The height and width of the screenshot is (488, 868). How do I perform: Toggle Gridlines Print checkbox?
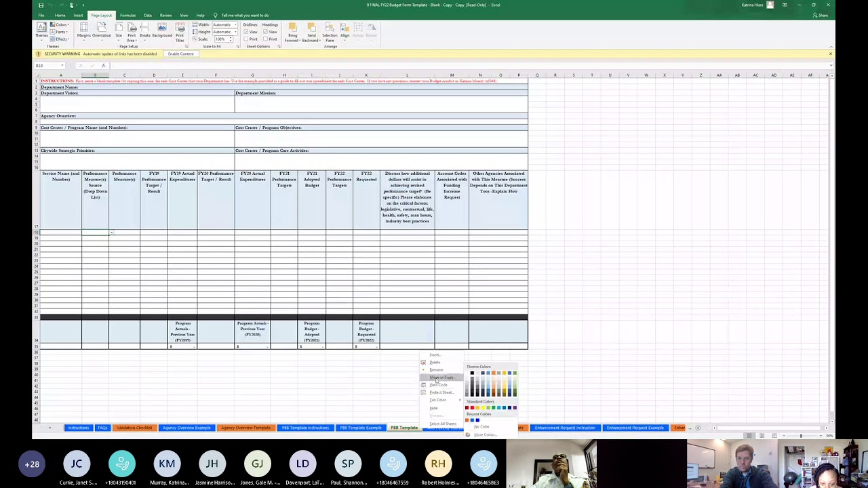pyautogui.click(x=248, y=39)
